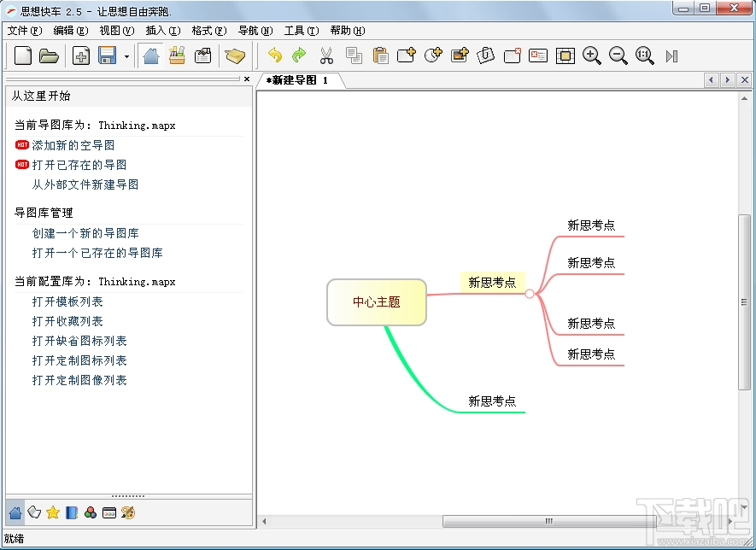
Task: Click the box with red X toolbar icon
Action: click(512, 56)
